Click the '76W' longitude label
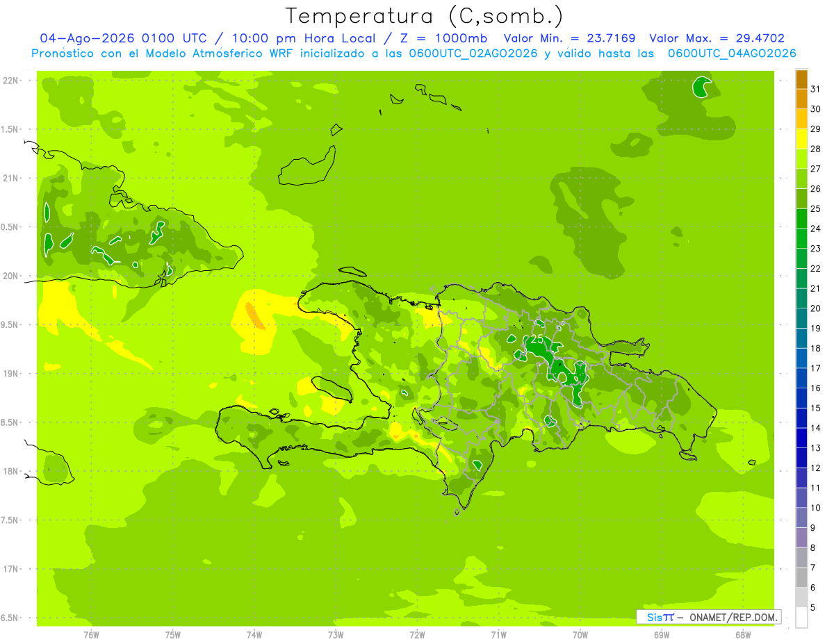Image resolution: width=834 pixels, height=644 pixels. (x=91, y=635)
